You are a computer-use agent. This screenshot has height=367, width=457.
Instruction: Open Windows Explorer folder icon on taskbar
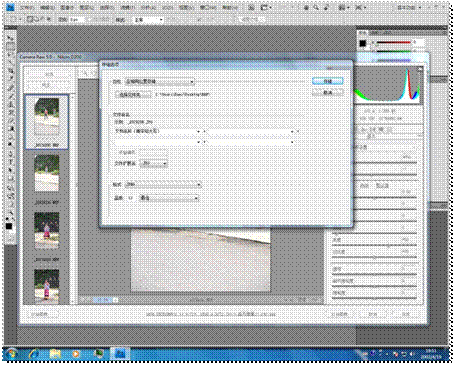pyautogui.click(x=55, y=353)
